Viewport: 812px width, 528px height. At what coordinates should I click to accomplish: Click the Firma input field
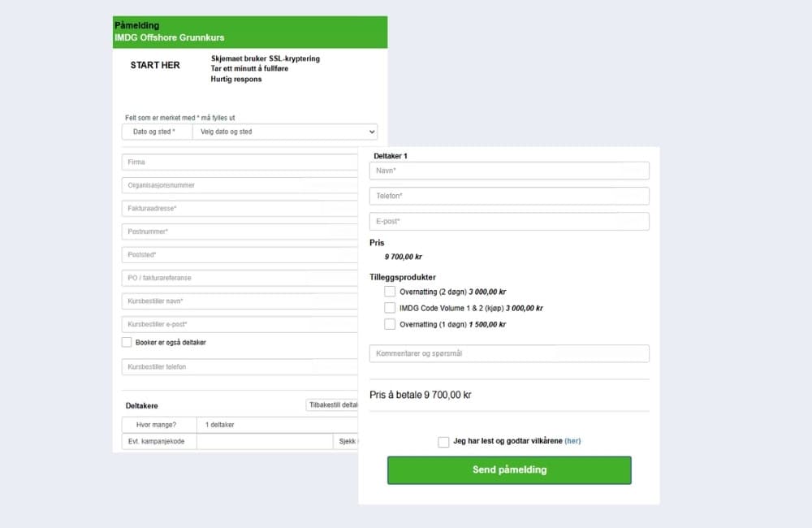240,162
